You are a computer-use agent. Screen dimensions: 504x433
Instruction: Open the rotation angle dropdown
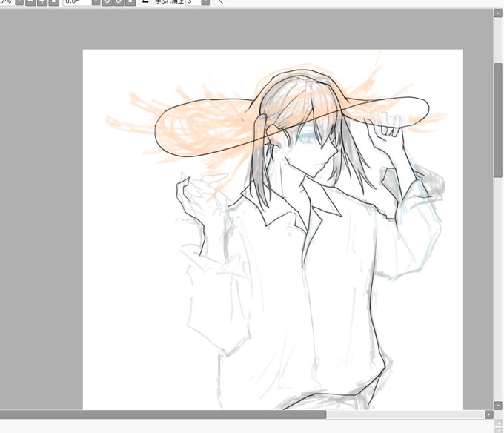coord(96,2)
